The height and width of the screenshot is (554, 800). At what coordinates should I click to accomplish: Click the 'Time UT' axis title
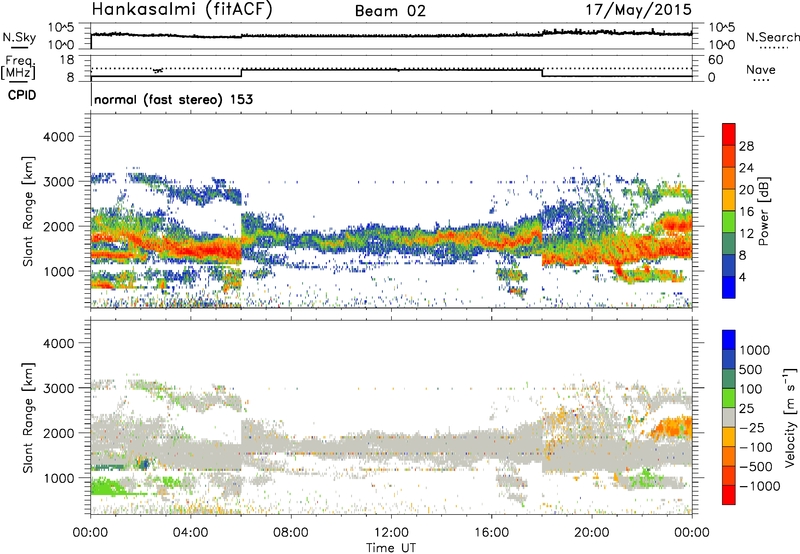(391, 547)
